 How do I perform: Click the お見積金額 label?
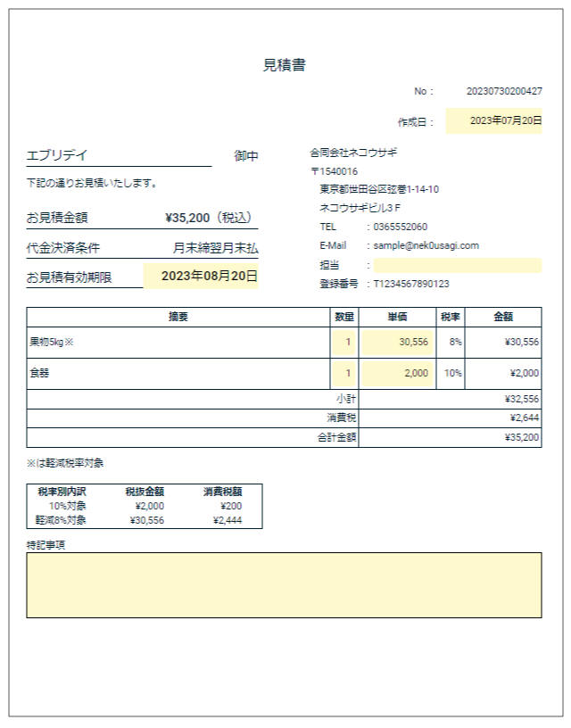[57, 218]
